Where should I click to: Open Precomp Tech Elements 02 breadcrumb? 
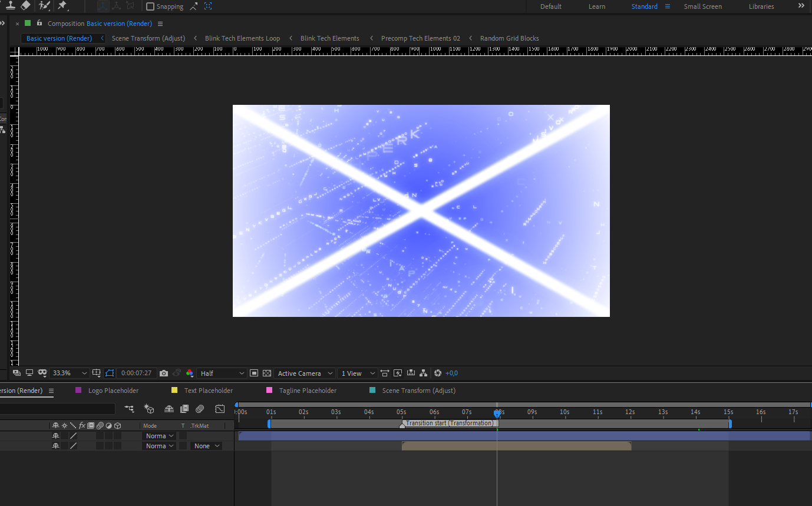421,38
